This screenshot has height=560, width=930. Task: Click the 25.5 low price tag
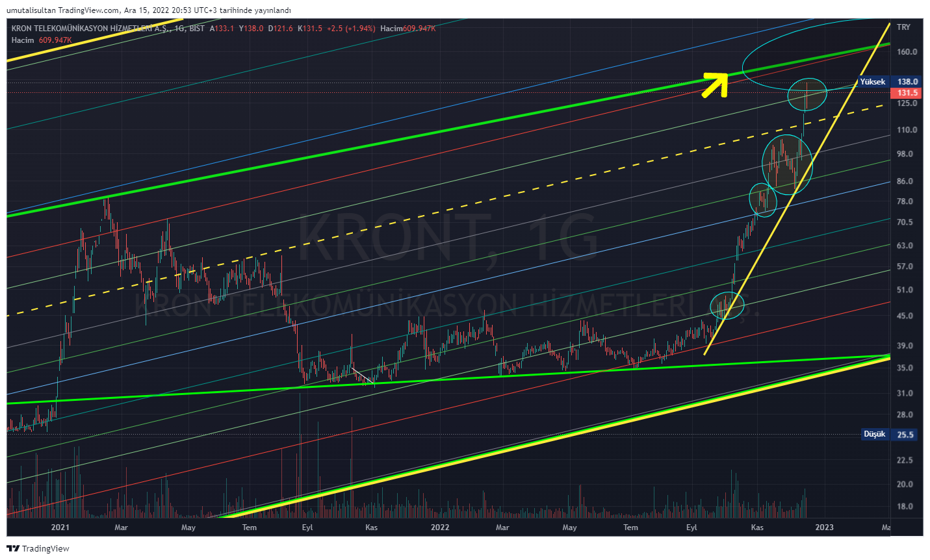pos(905,435)
